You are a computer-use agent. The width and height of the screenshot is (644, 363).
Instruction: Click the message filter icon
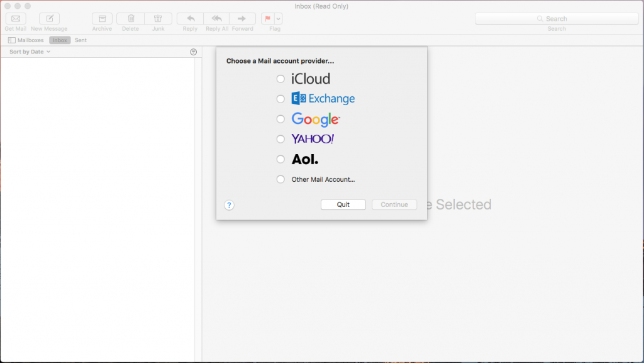pos(194,52)
